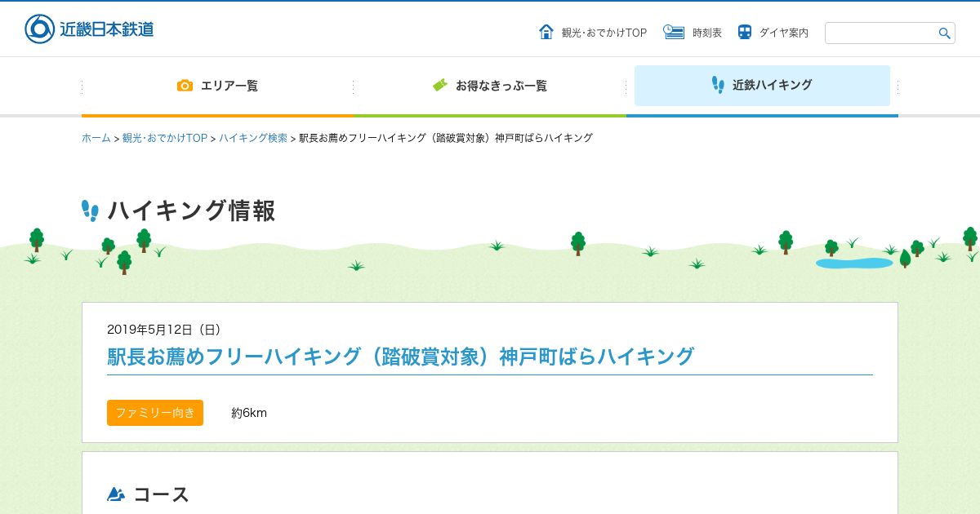Open the エリア一覧 menu tab

click(x=217, y=86)
